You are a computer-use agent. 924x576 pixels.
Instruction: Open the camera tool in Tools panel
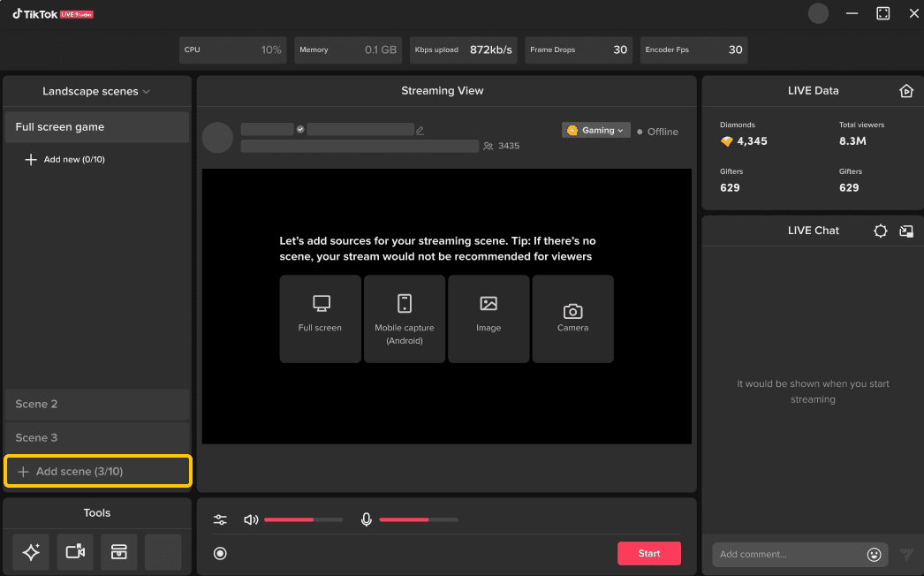point(75,552)
